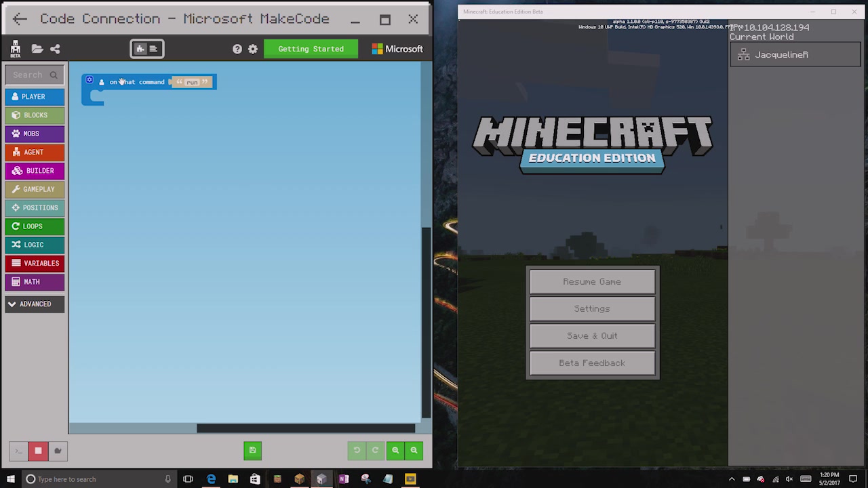Click the horizontal workspace scrollbar
The height and width of the screenshot is (488, 868).
pyautogui.click(x=306, y=428)
